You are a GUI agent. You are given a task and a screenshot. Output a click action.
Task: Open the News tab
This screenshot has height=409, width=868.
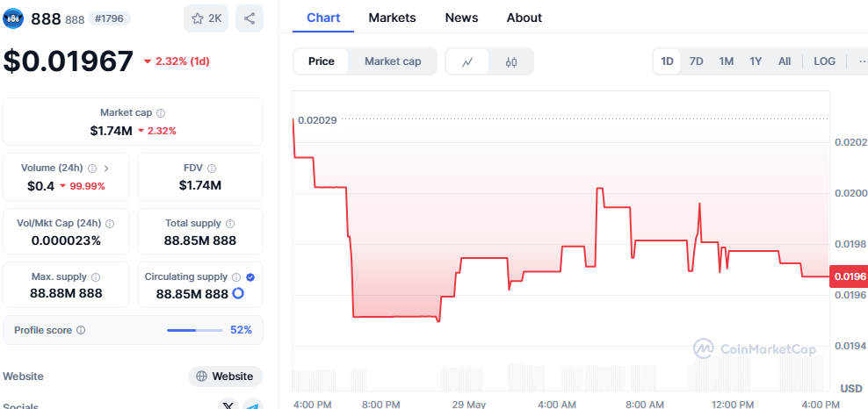coord(461,18)
